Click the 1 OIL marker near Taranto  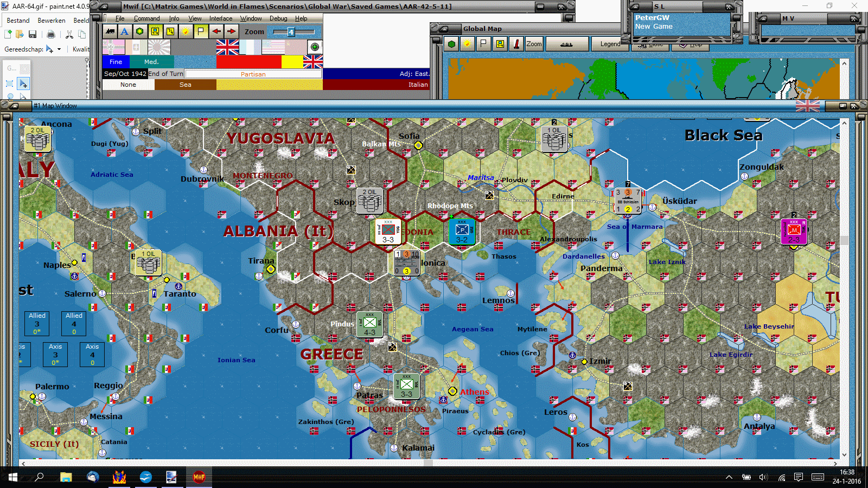148,262
